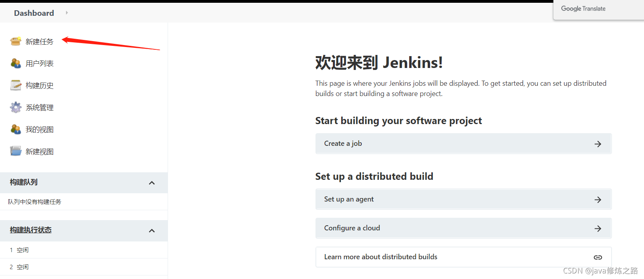The width and height of the screenshot is (644, 279).
Task: Click the 用户列表 people icon
Action: pos(16,63)
